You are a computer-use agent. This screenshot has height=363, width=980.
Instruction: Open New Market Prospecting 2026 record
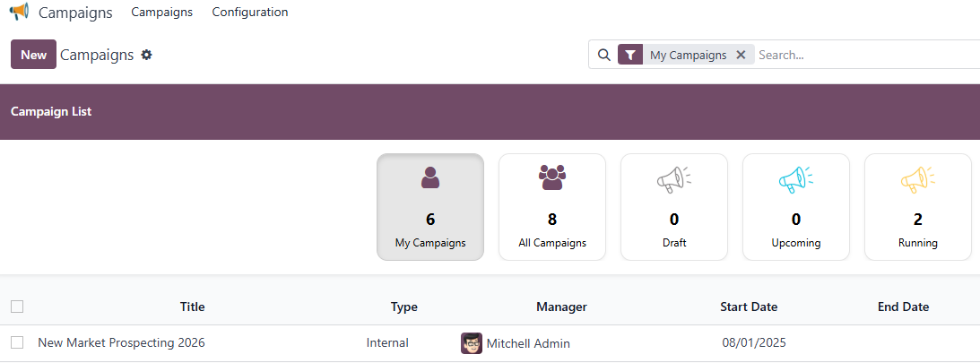[121, 343]
